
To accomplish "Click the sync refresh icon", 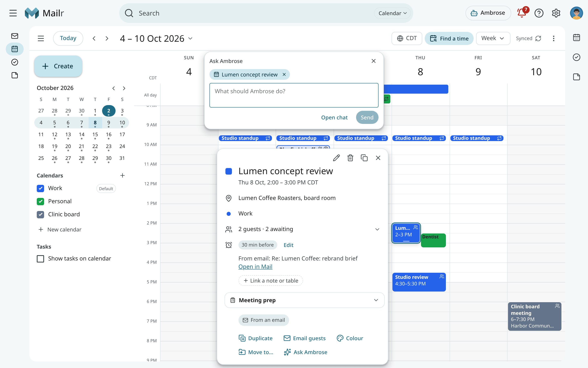I will click(x=538, y=38).
